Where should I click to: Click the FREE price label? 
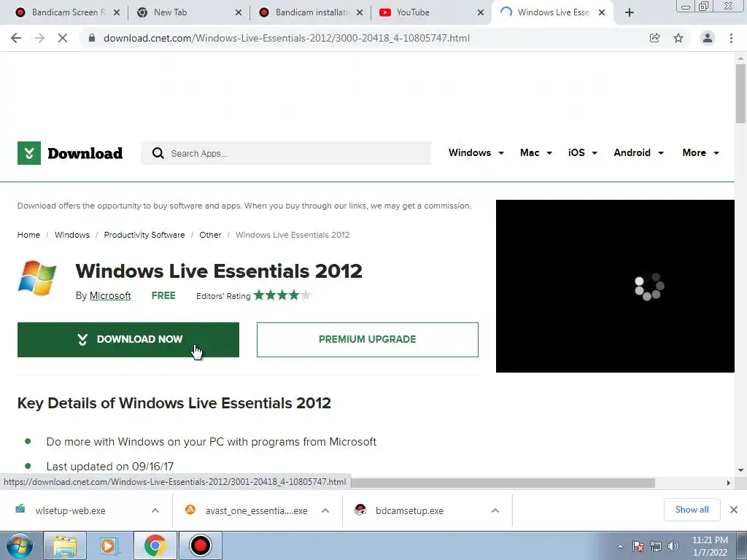(163, 296)
